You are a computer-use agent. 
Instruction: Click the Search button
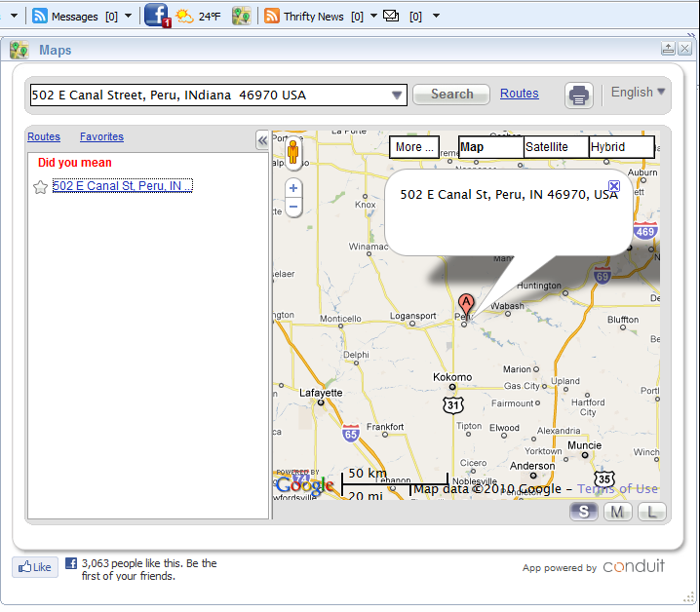click(451, 95)
